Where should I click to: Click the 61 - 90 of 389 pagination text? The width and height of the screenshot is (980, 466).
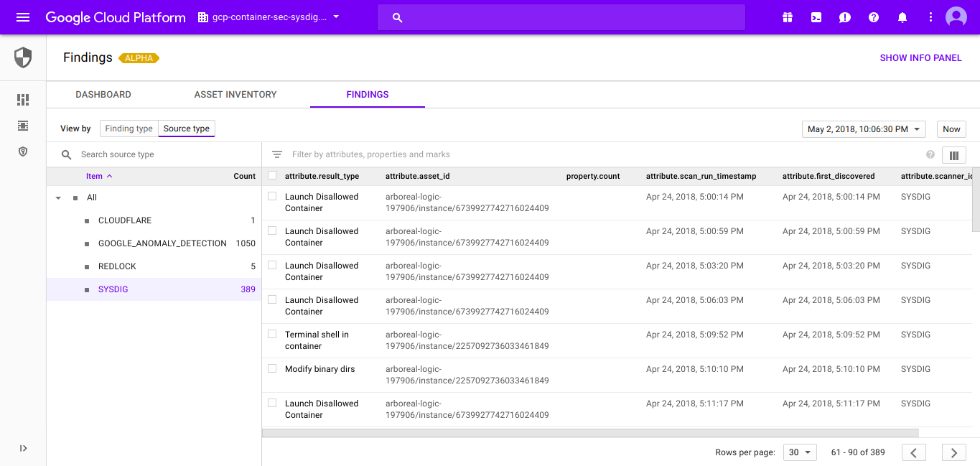[858, 452]
